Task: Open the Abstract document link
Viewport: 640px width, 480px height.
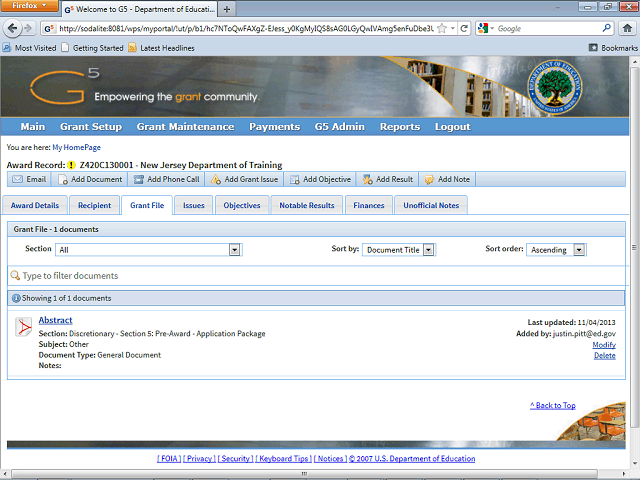Action: (x=56, y=320)
